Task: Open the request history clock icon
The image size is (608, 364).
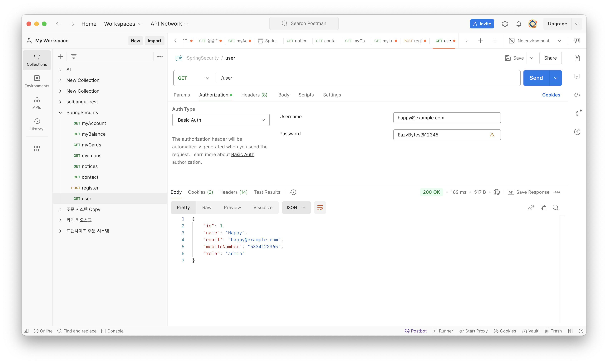Action: [293, 192]
